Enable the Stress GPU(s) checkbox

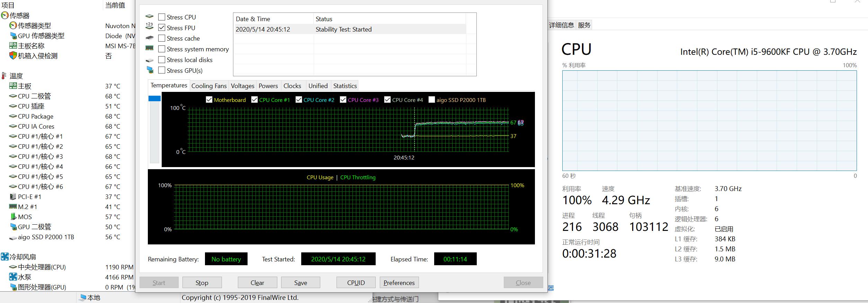pos(162,70)
